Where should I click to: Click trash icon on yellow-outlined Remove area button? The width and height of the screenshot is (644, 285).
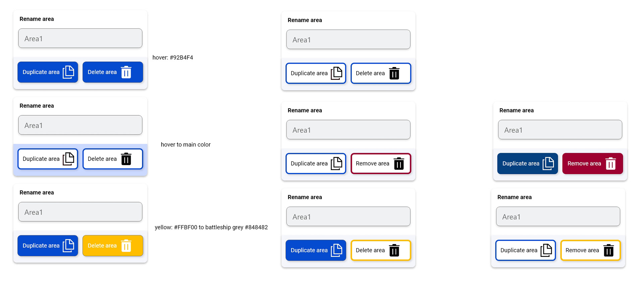coord(608,250)
